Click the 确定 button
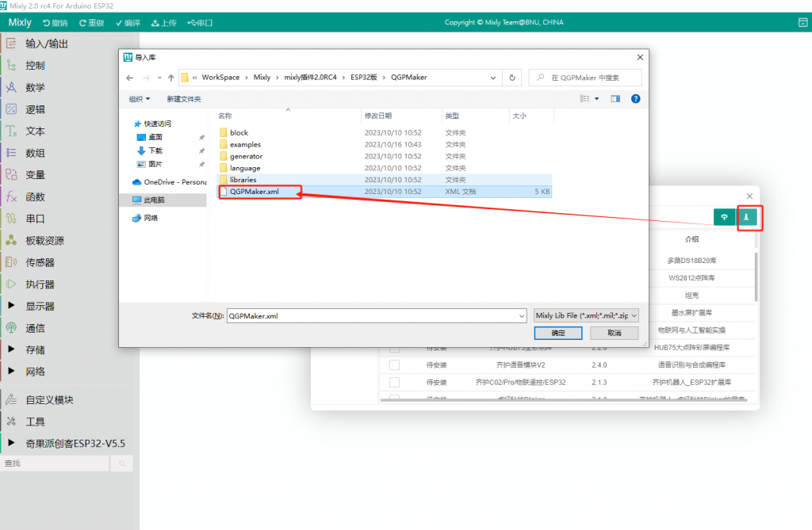The width and height of the screenshot is (812, 530). coord(558,333)
